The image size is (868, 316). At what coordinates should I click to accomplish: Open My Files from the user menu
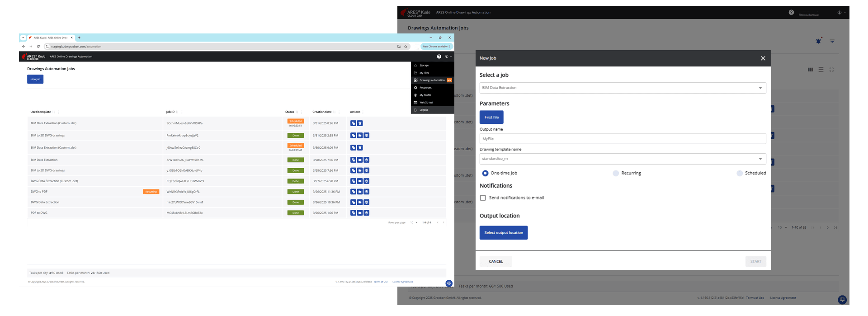[432, 73]
